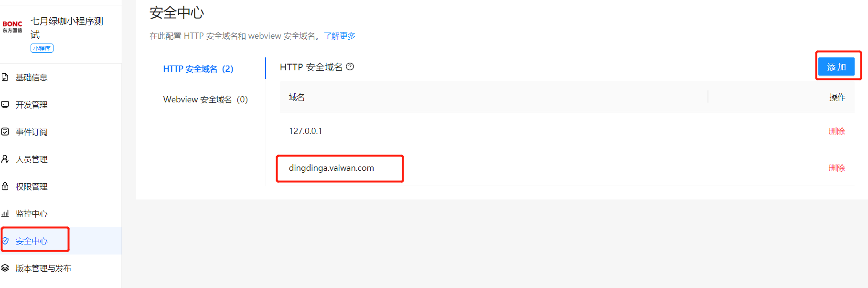Click the 事件订阅 sidebar icon
This screenshot has height=288, width=868.
5,132
